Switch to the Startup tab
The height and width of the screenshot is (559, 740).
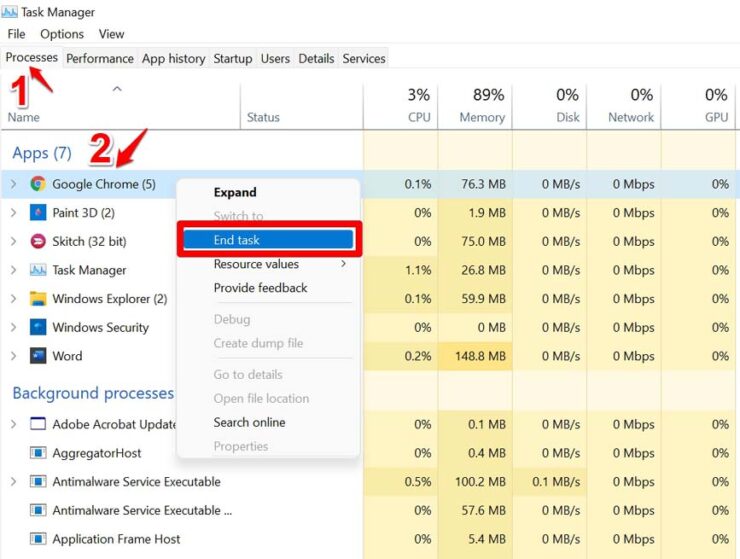(233, 59)
